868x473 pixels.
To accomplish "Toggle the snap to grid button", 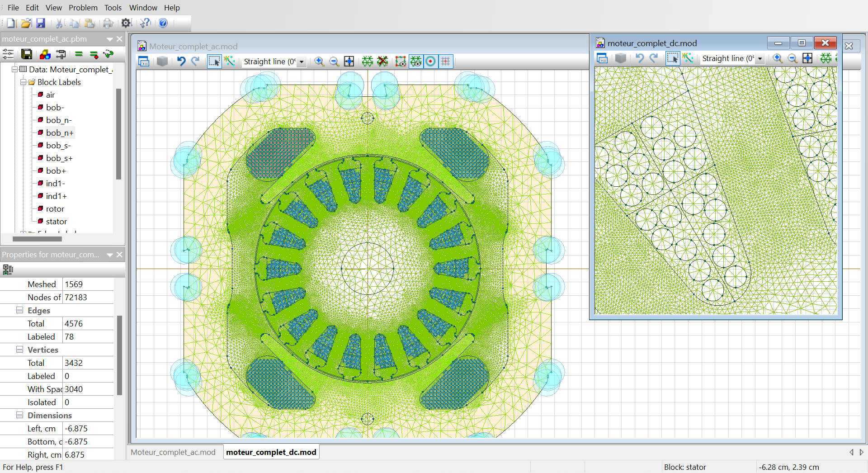I will point(431,61).
